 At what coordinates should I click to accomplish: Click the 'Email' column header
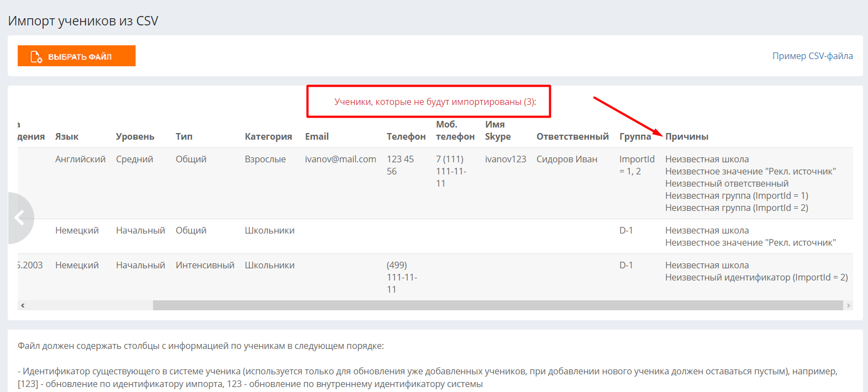tap(317, 136)
